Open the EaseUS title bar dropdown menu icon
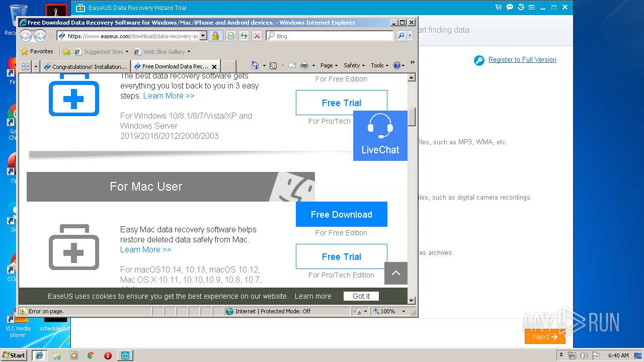The height and width of the screenshot is (362, 644). [532, 8]
